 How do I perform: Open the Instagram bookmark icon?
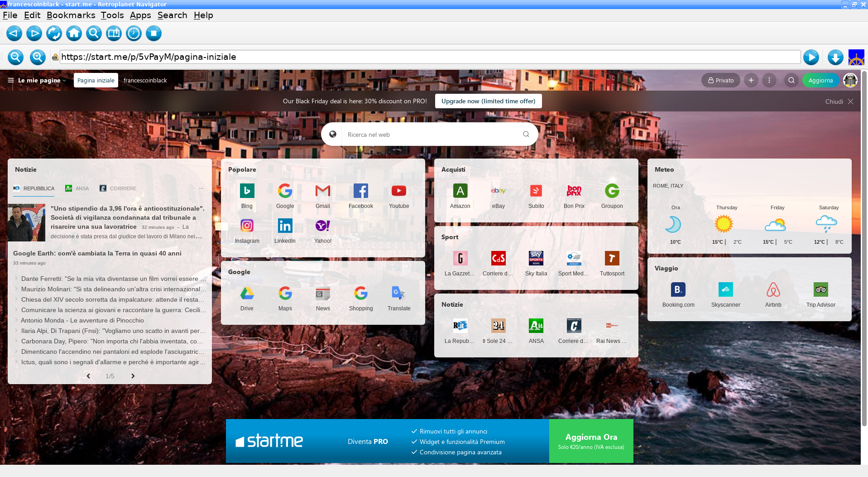247,226
